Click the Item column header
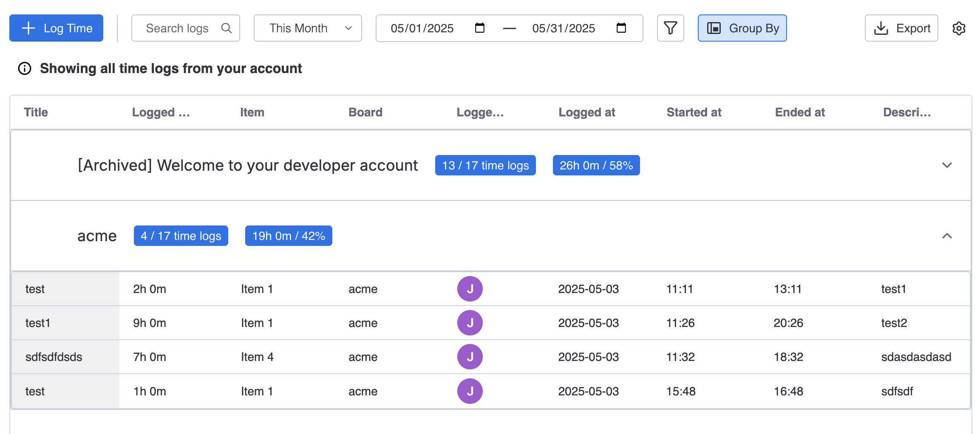The height and width of the screenshot is (434, 980). [252, 112]
